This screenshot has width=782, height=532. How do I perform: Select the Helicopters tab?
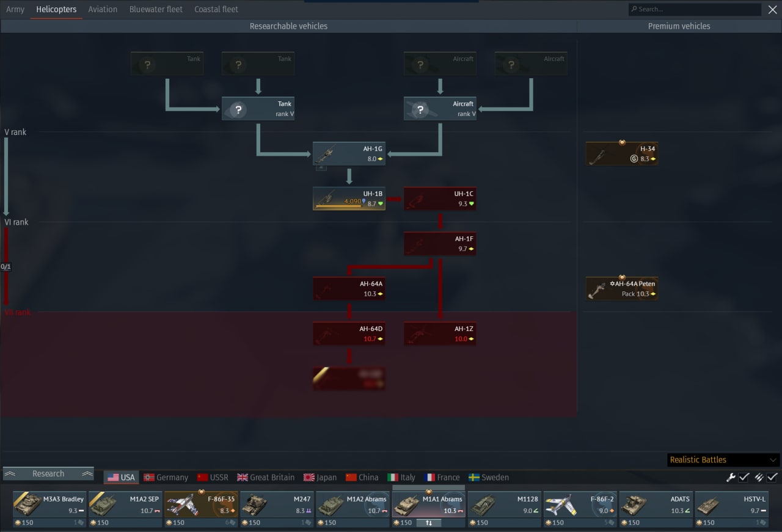56,9
